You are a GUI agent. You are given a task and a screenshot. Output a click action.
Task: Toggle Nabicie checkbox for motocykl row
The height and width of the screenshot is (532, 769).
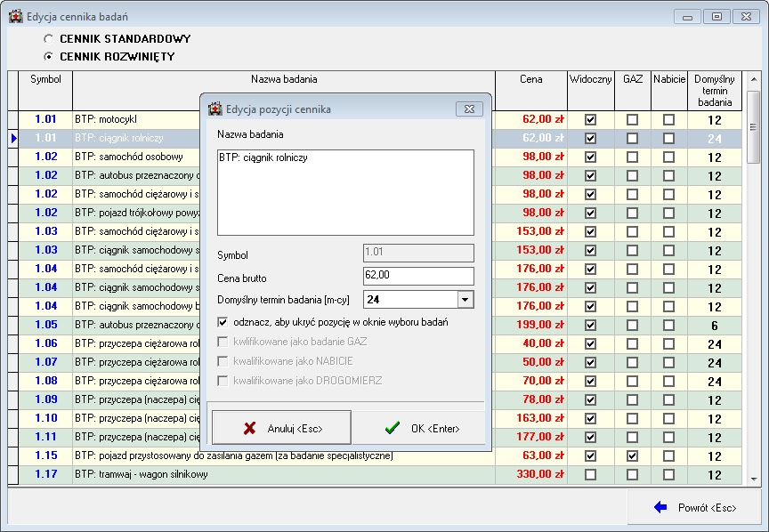tap(668, 119)
